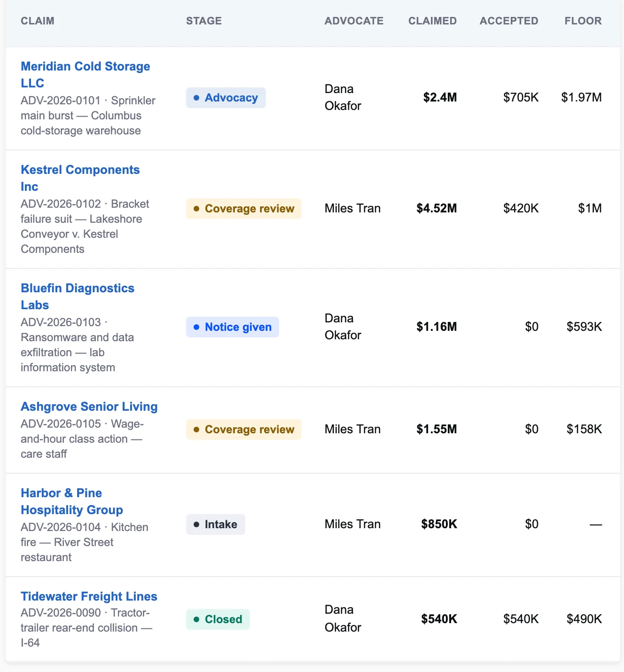Open the Bluefin Diagnostics Labs claim
The height and width of the screenshot is (672, 624).
[x=78, y=297]
